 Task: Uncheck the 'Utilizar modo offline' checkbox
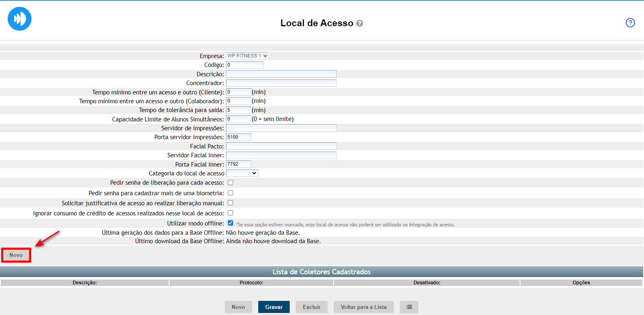coord(230,223)
